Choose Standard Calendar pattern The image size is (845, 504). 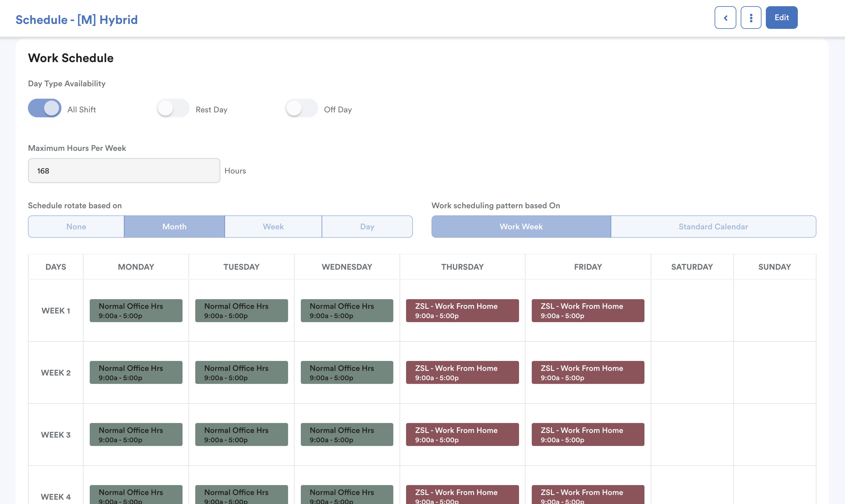point(713,227)
